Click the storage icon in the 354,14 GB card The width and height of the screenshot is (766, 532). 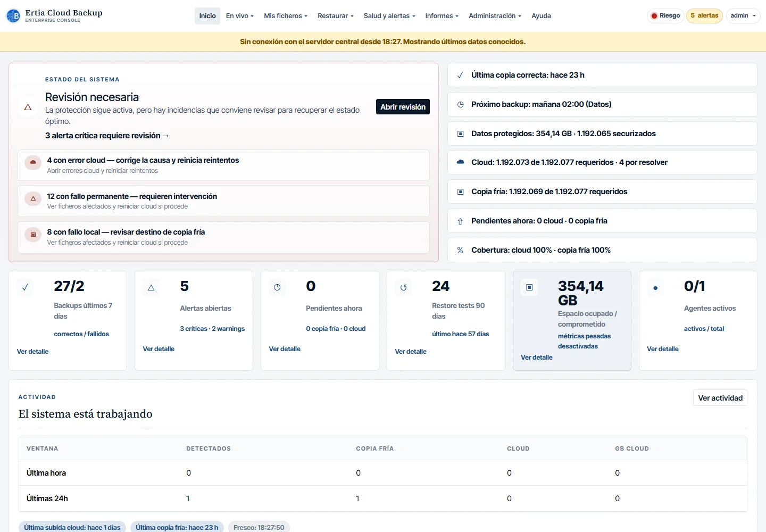[x=529, y=287]
